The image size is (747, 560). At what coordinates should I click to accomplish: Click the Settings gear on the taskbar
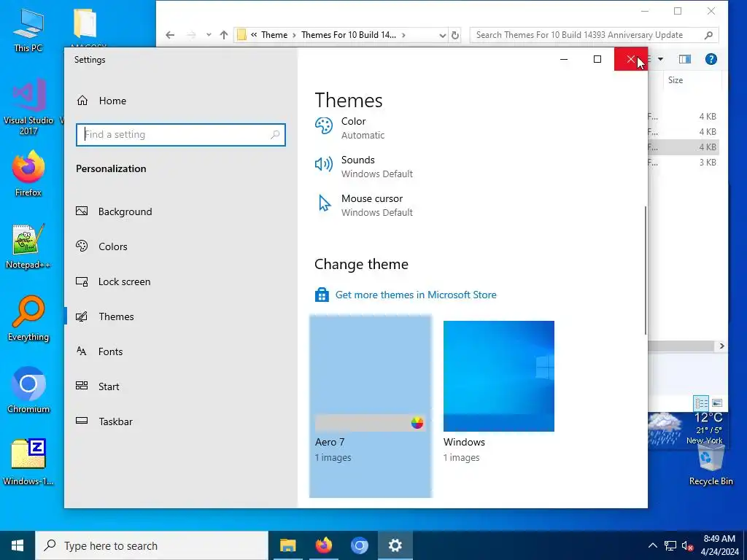(x=395, y=545)
